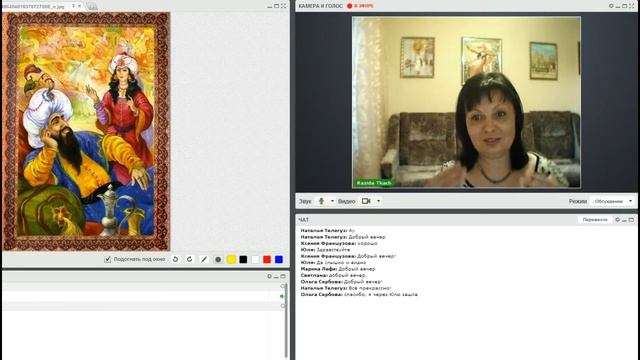Click the shared painting image
This screenshot has height=360, width=640.
tap(86, 131)
